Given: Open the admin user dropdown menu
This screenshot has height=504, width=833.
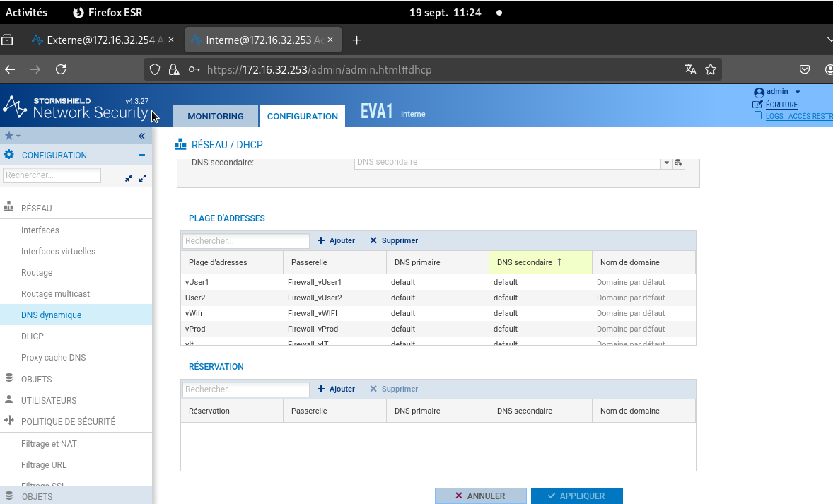Looking at the screenshot, I should click(x=798, y=92).
